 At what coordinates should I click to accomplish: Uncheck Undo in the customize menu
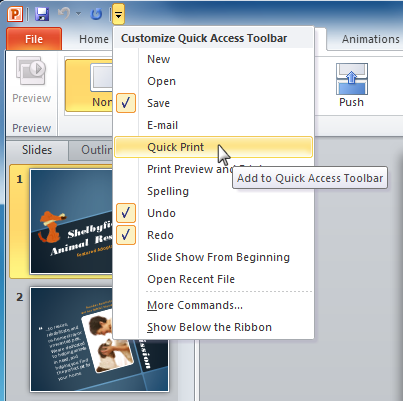213,213
